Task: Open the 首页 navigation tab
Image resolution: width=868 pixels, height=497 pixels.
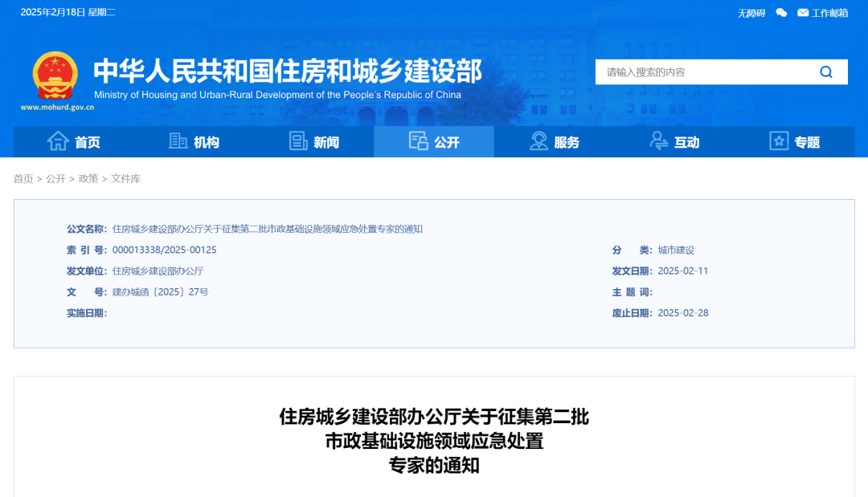Action: coord(74,141)
